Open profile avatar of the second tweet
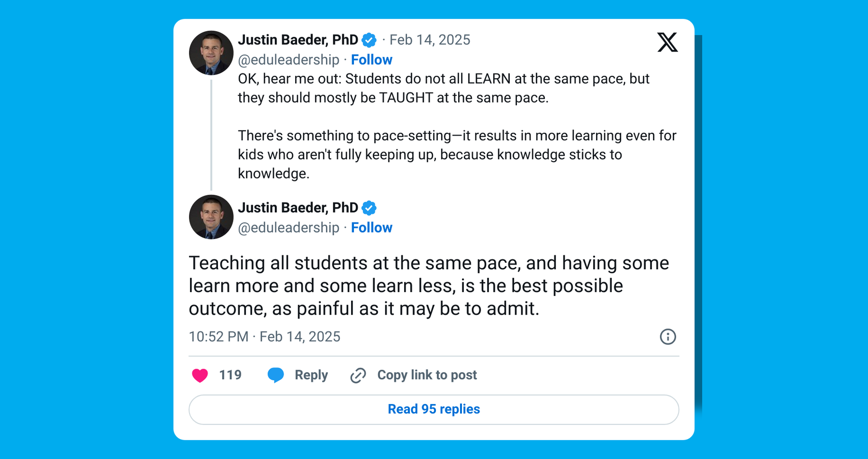 211,217
